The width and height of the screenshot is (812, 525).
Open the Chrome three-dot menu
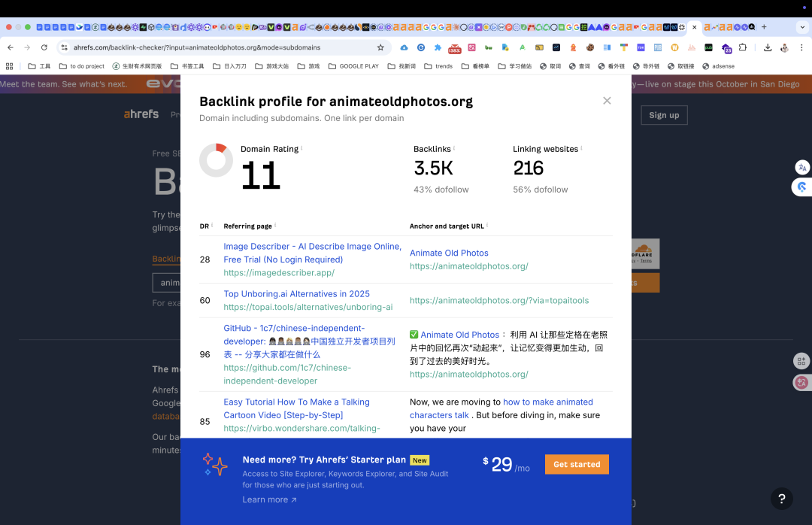[x=801, y=47]
